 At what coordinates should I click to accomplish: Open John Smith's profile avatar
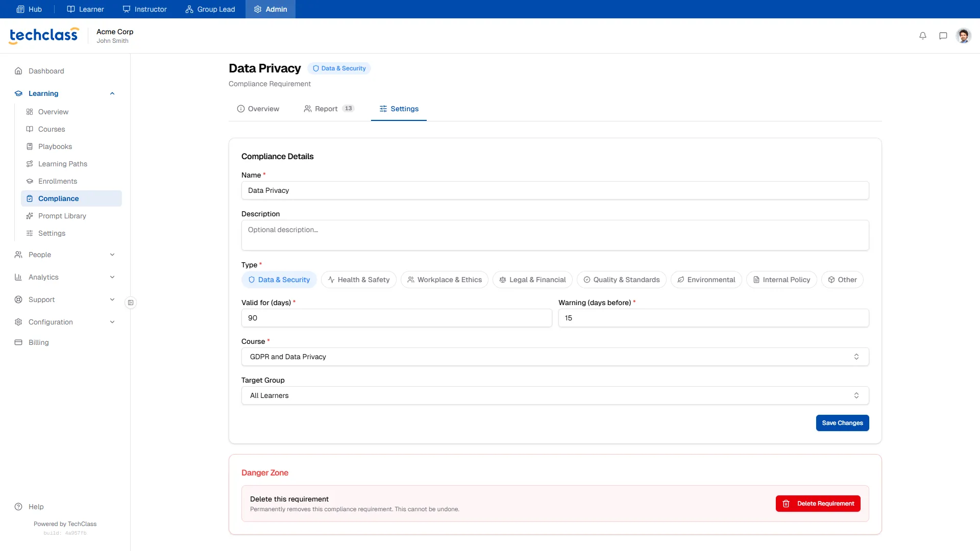tap(964, 36)
